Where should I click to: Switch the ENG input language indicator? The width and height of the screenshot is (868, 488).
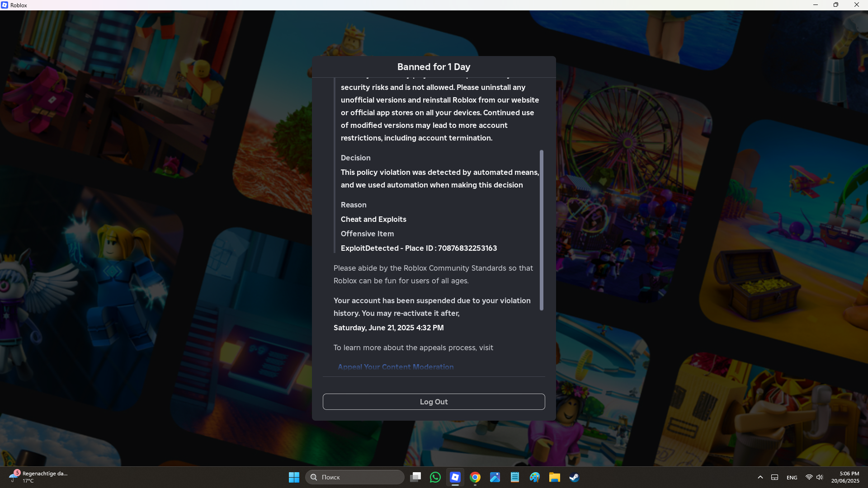[x=792, y=477]
